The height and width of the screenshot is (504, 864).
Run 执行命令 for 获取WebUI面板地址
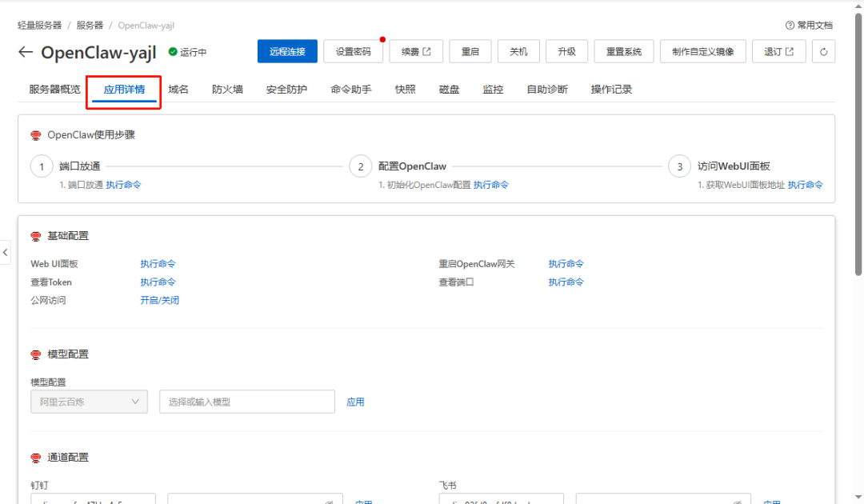click(805, 185)
